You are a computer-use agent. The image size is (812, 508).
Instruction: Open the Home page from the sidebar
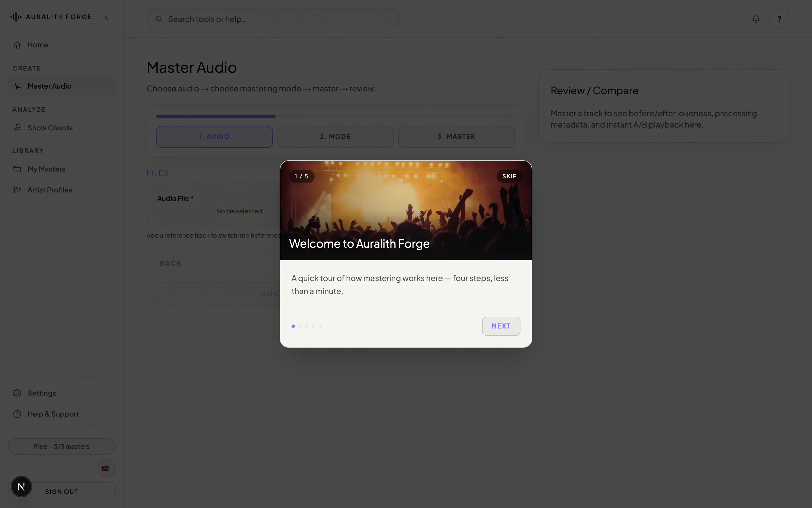click(x=62, y=45)
